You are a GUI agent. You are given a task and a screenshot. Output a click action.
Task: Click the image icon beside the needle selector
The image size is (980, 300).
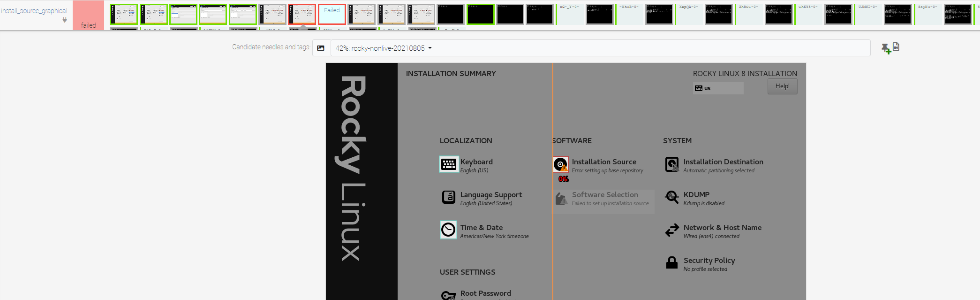(x=321, y=48)
